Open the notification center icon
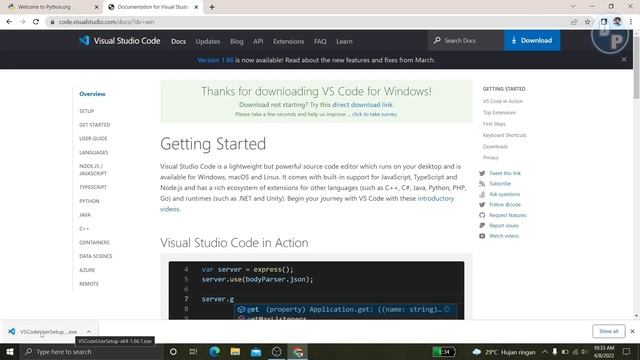Viewport: 640px width, 360px height. click(627, 351)
